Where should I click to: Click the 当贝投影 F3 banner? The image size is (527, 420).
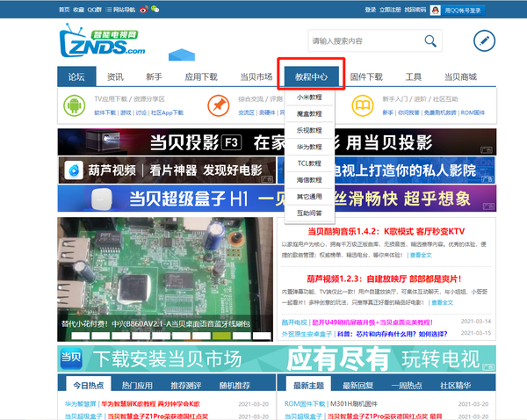277,142
